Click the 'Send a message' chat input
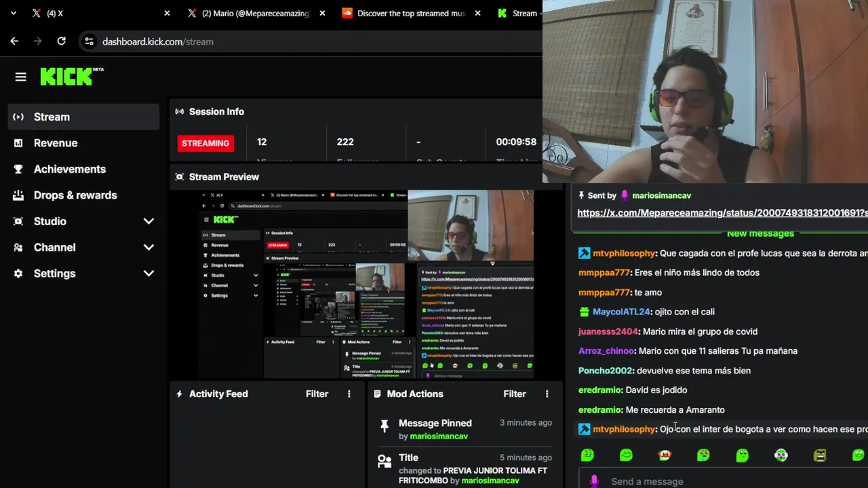Image resolution: width=868 pixels, height=488 pixels. (723, 481)
